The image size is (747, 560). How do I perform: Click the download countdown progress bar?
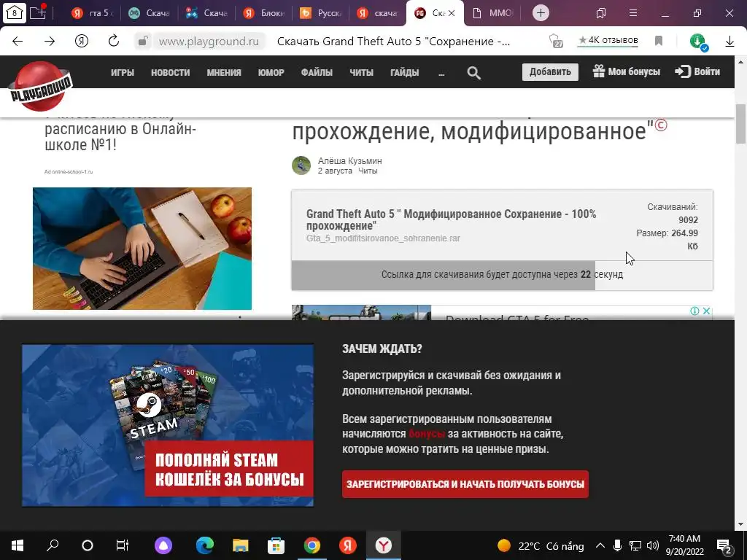502,275
